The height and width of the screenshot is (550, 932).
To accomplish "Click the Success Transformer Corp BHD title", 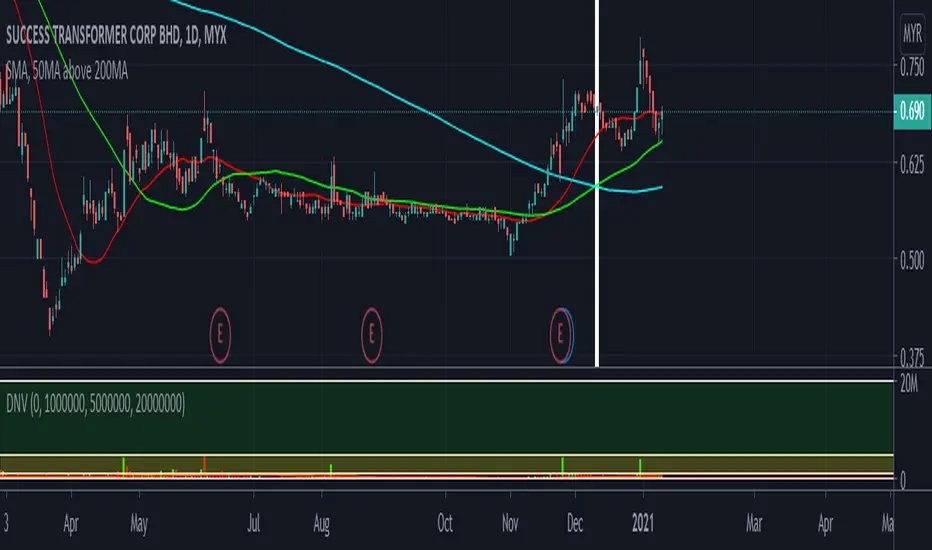I will tap(116, 36).
